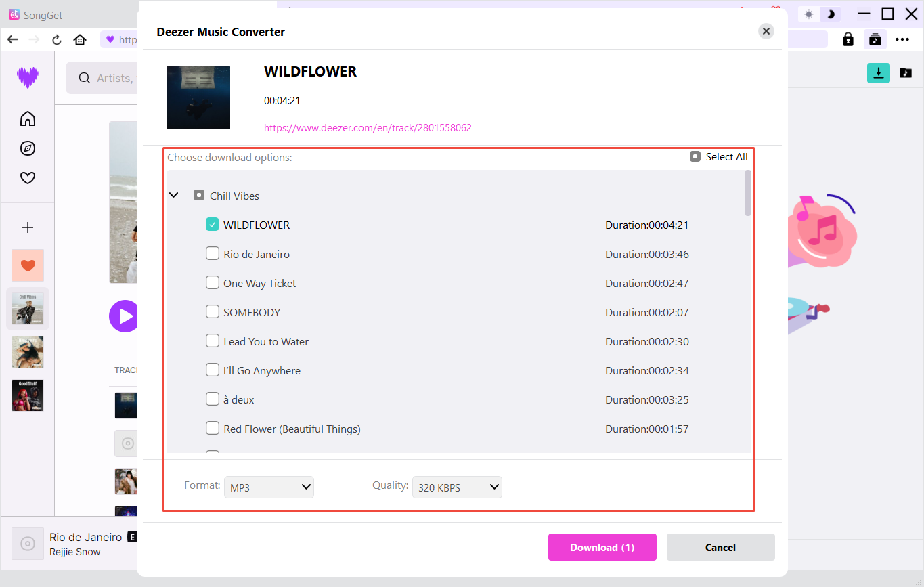Open the Explore compass icon
This screenshot has width=924, height=587.
[x=28, y=148]
